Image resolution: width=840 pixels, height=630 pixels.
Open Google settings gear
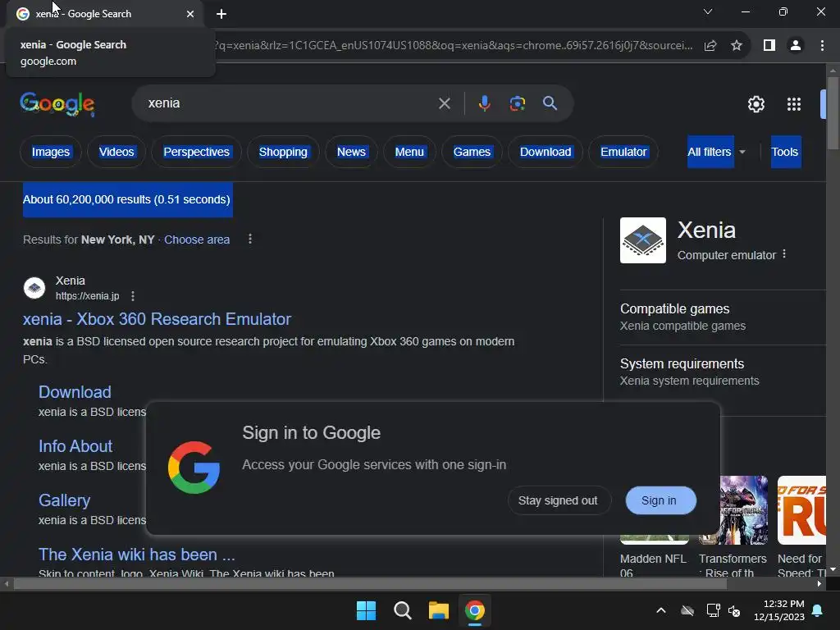[756, 104]
